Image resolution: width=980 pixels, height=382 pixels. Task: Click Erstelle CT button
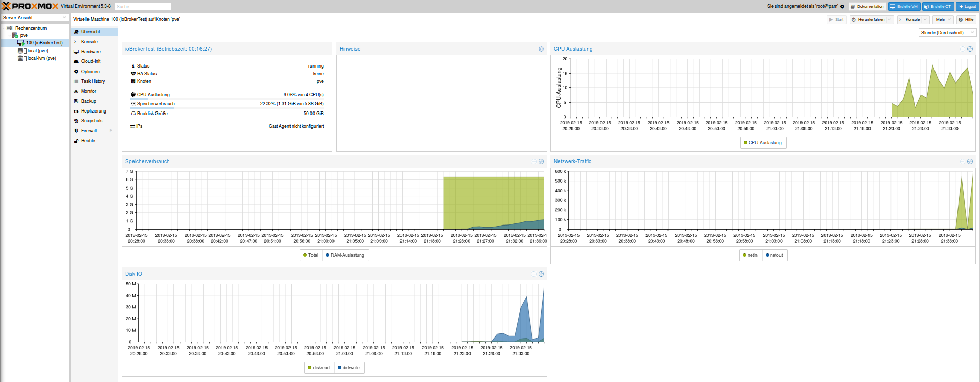tap(938, 7)
